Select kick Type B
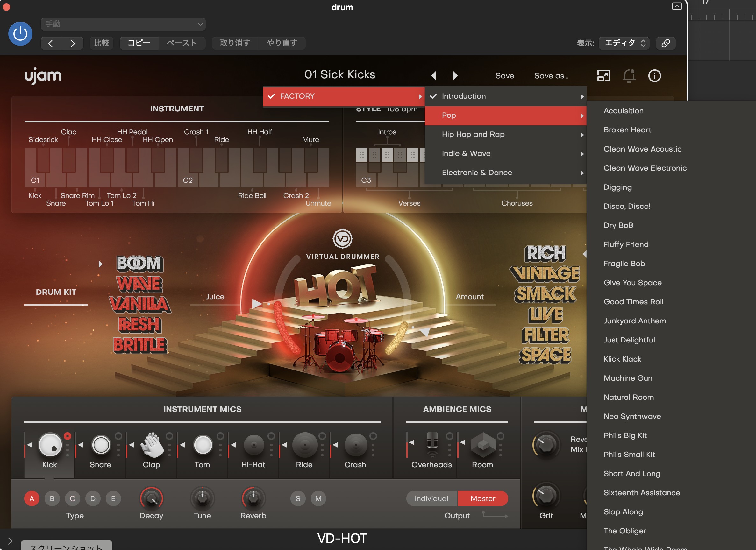This screenshot has height=550, width=756. pyautogui.click(x=52, y=498)
